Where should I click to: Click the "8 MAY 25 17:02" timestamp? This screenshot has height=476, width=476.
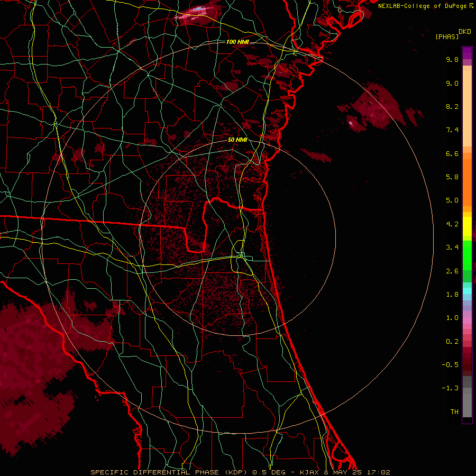(357, 472)
